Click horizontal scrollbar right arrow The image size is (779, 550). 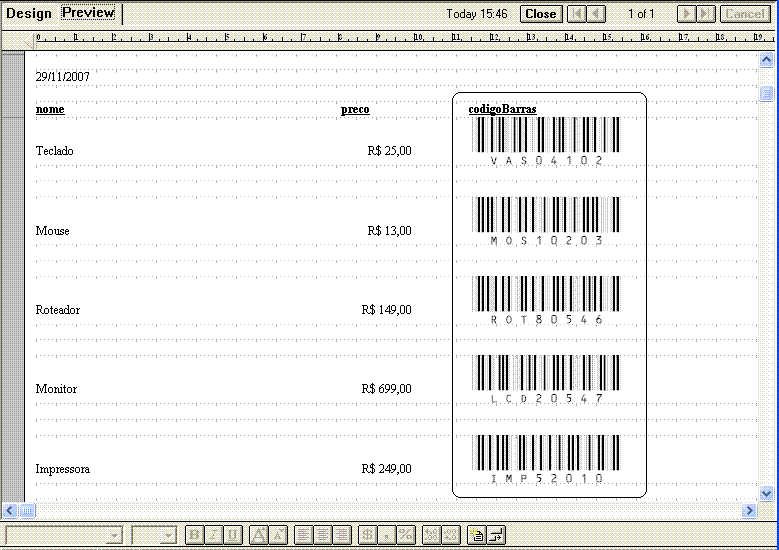click(x=749, y=510)
